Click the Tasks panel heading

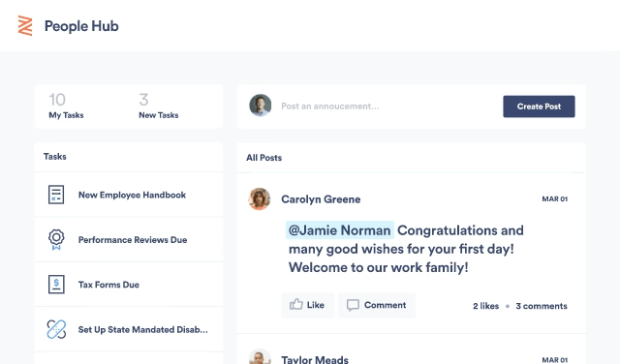(55, 157)
